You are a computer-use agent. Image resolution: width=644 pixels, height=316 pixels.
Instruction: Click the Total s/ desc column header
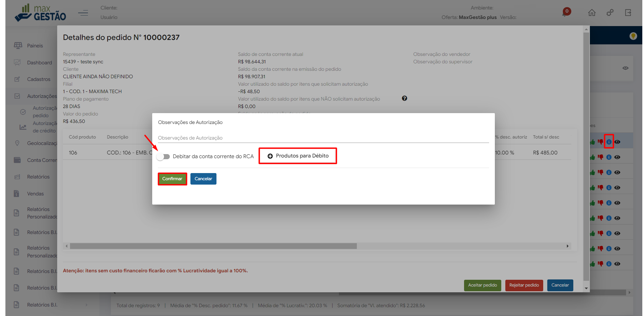coord(546,137)
